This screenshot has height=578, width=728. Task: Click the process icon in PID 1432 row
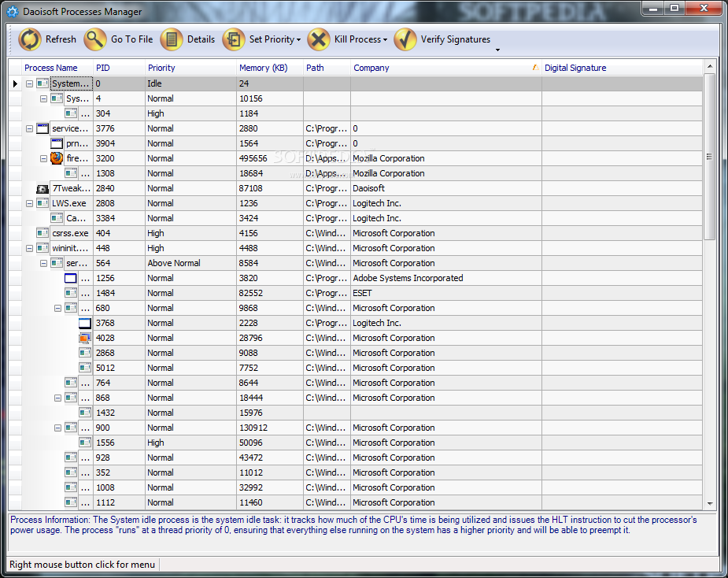[85, 413]
